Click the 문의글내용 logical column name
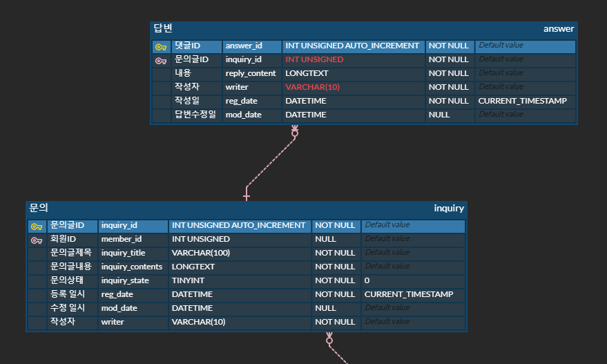Screen dimensions: 607x364 (x=71, y=267)
